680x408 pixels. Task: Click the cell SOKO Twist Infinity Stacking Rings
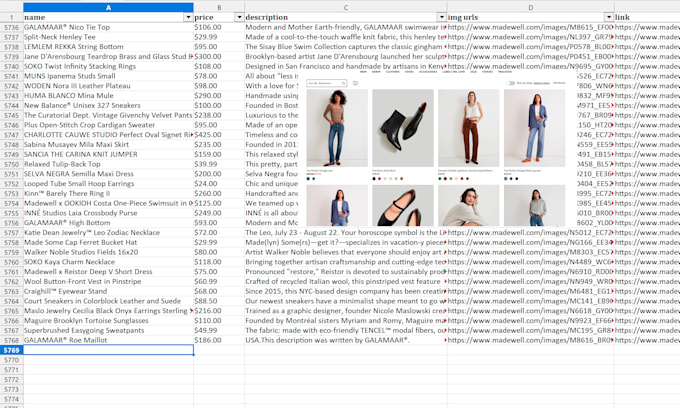[x=108, y=66]
